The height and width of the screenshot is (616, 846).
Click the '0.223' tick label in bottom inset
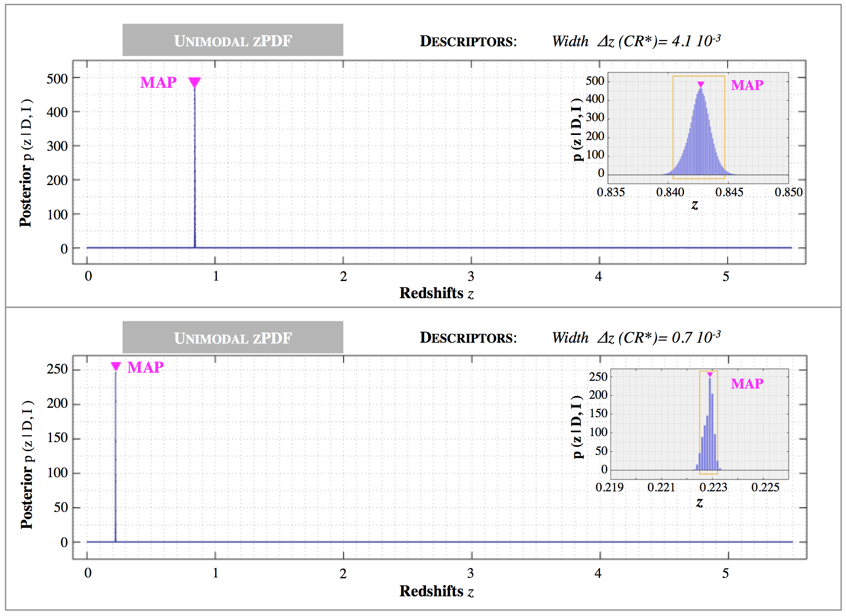(x=713, y=487)
